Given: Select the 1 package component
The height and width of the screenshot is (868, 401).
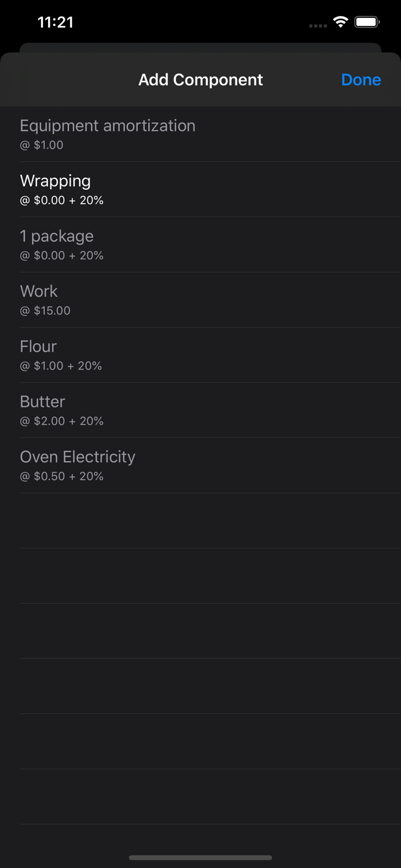Looking at the screenshot, I should (x=57, y=236).
